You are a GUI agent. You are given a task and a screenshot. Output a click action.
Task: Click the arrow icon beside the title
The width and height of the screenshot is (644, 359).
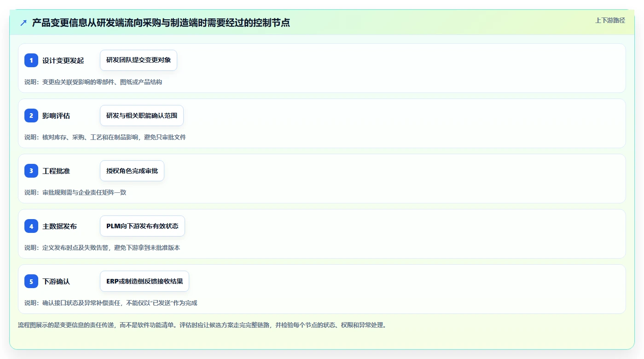click(x=23, y=23)
